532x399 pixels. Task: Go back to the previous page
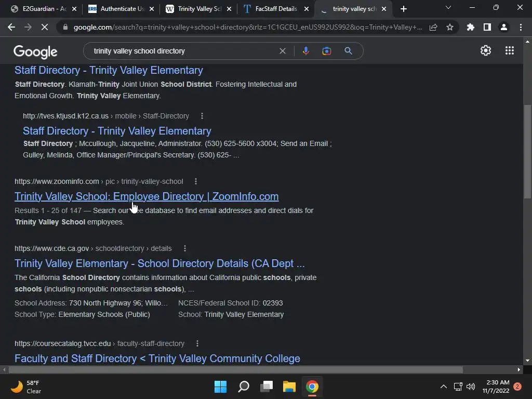11,27
